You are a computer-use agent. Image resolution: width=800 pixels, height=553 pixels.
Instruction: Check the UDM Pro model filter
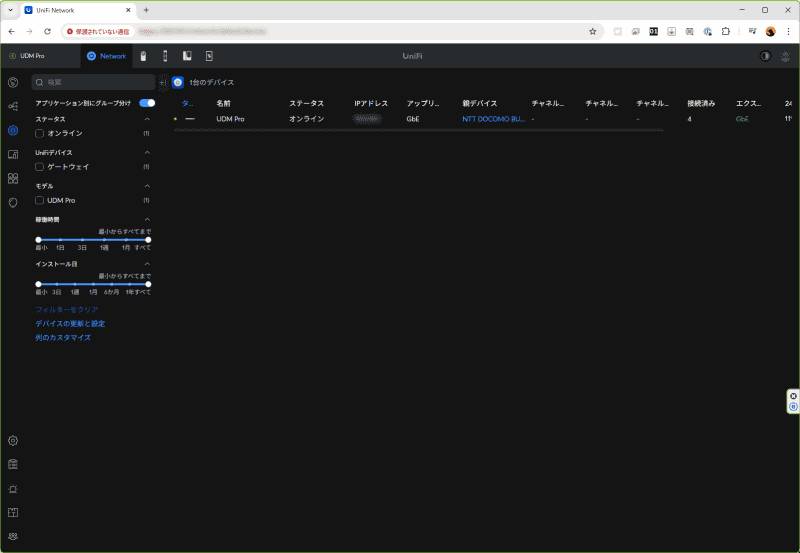tap(39, 200)
